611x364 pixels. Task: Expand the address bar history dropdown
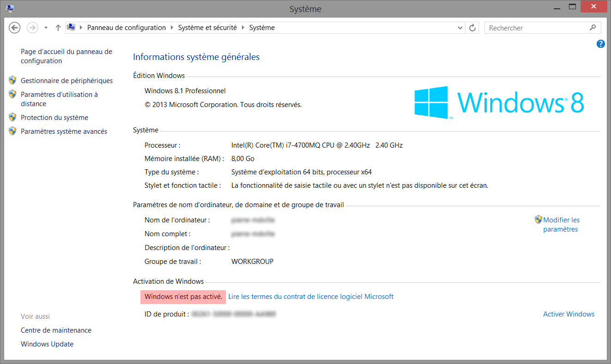click(460, 28)
